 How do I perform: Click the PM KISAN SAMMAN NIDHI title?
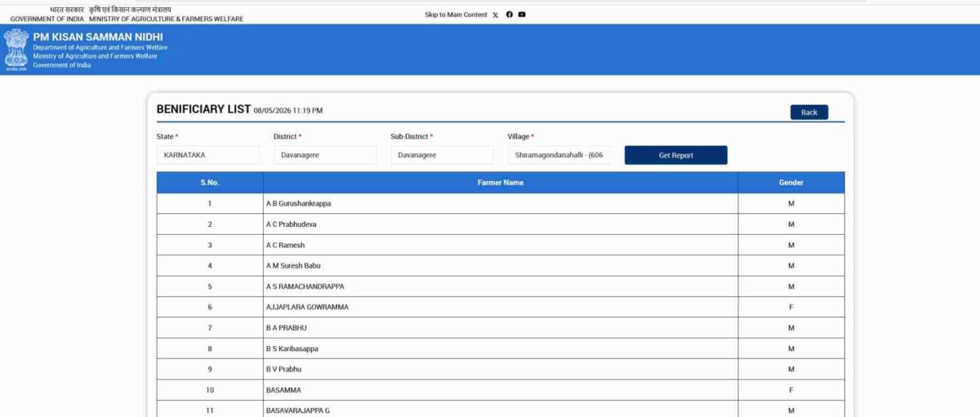click(98, 37)
